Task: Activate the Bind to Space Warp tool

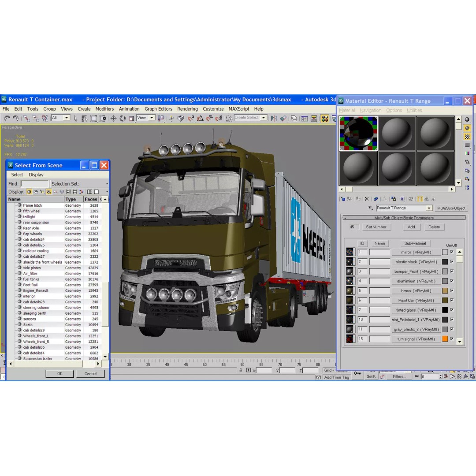Action: pos(45,119)
